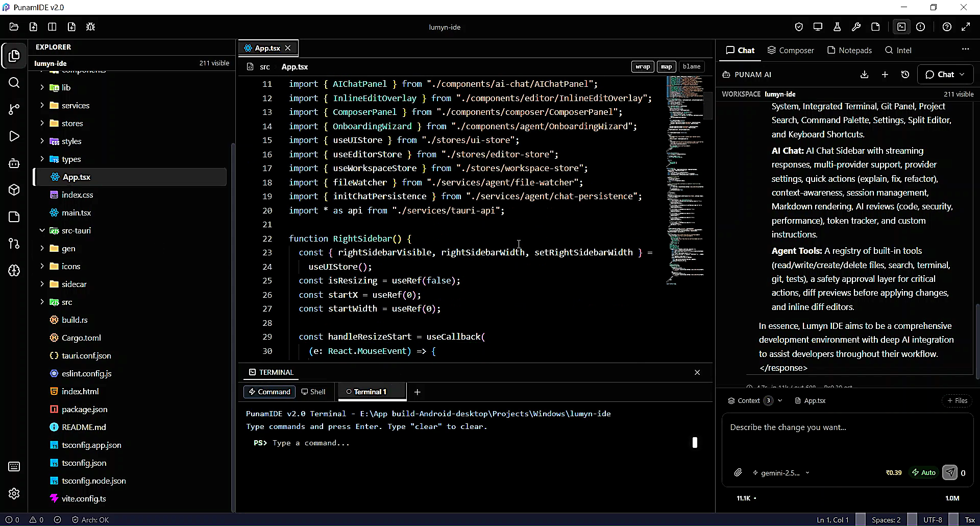Toggle wrap in editor header
The width and height of the screenshot is (980, 526).
(x=643, y=66)
